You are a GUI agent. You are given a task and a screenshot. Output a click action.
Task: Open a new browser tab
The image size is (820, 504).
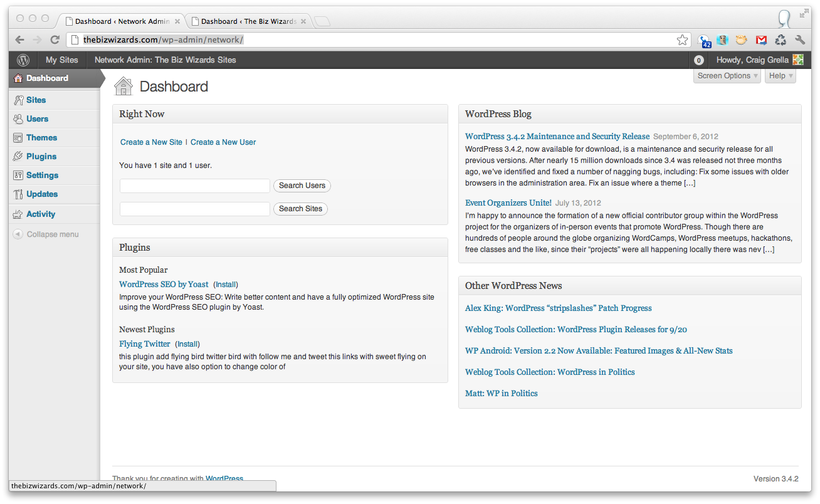coord(322,22)
